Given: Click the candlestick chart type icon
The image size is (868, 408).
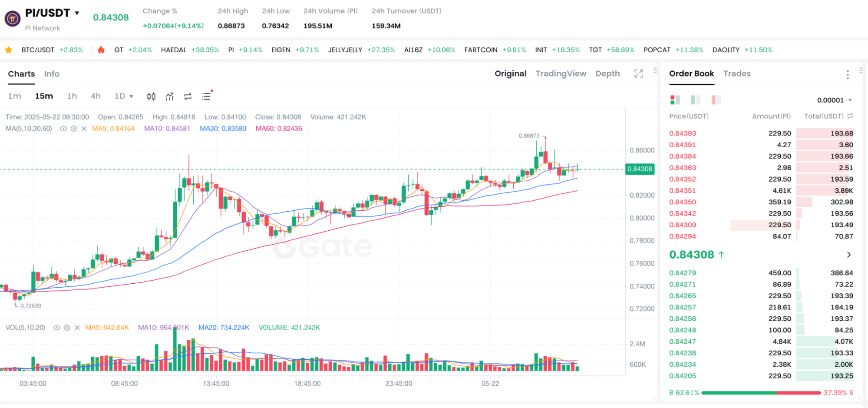Looking at the screenshot, I should pyautogui.click(x=151, y=96).
